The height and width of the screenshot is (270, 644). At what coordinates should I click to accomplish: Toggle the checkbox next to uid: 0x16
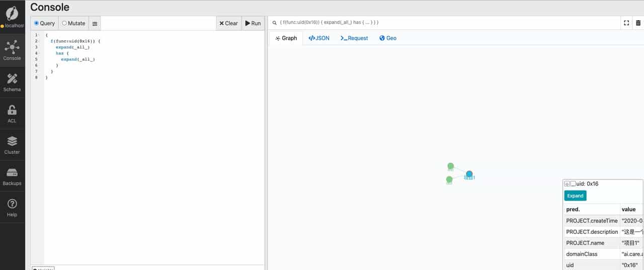pos(573,184)
